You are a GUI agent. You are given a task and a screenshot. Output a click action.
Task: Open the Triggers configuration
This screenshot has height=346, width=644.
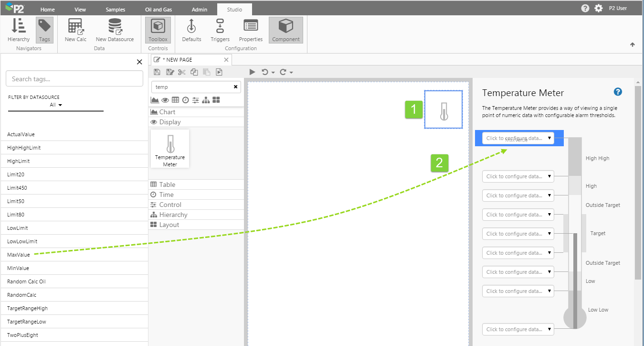click(x=220, y=31)
